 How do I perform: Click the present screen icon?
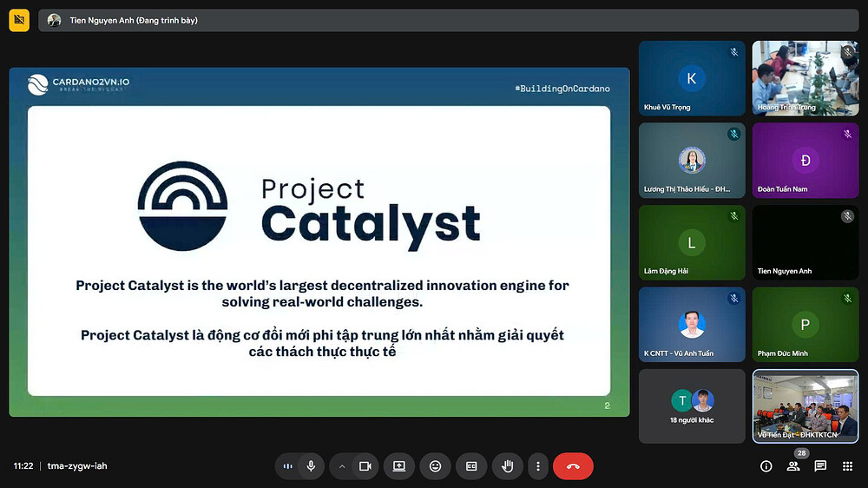(x=399, y=466)
